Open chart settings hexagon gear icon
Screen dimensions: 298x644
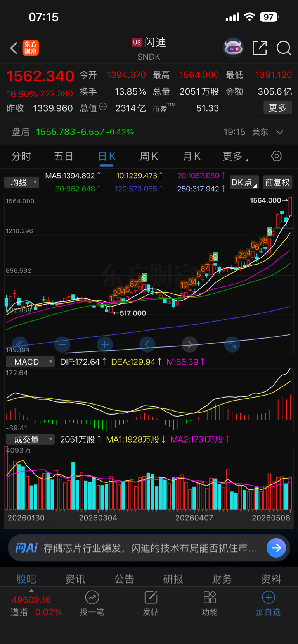[x=277, y=156]
